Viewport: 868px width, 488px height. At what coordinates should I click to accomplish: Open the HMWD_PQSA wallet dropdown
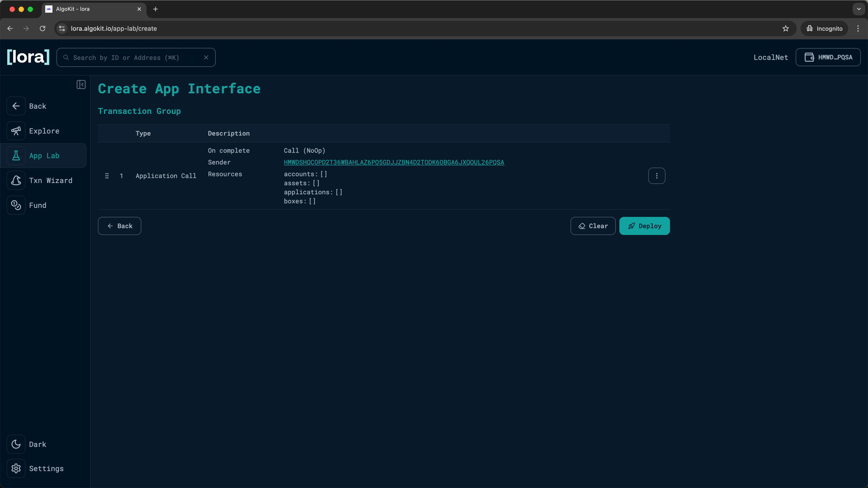[x=828, y=57]
